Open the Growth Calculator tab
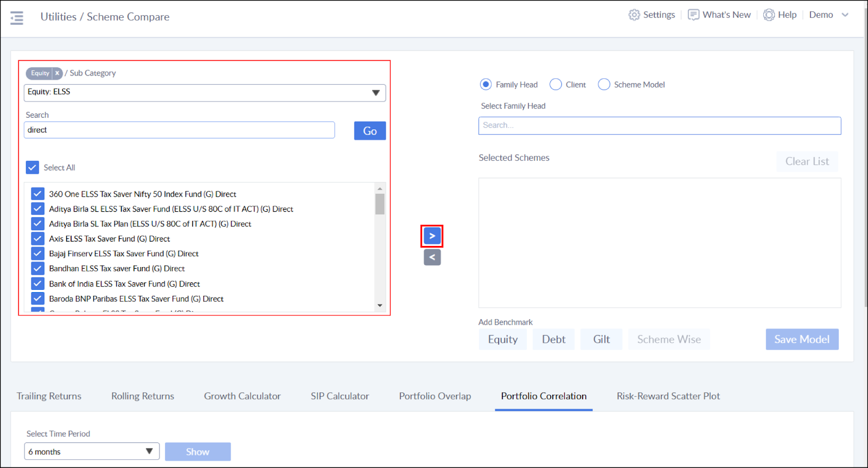Viewport: 868px width, 468px height. 242,396
